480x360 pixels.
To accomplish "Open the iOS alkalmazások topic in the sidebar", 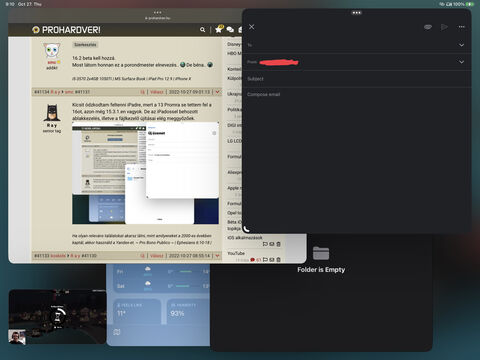I will (245, 238).
